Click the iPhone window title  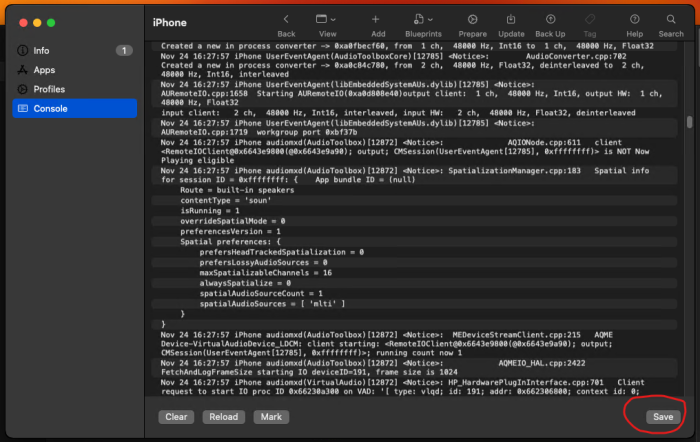(170, 23)
